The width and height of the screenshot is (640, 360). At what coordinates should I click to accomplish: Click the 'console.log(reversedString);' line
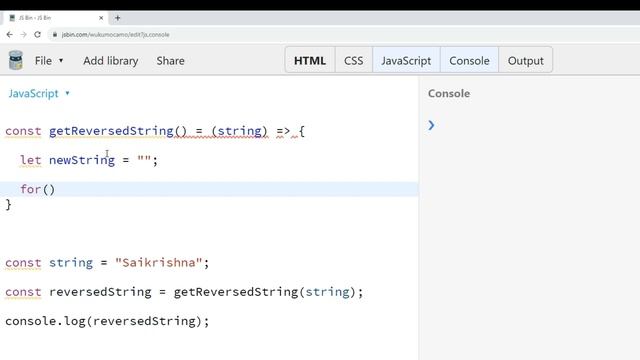[x=107, y=321]
